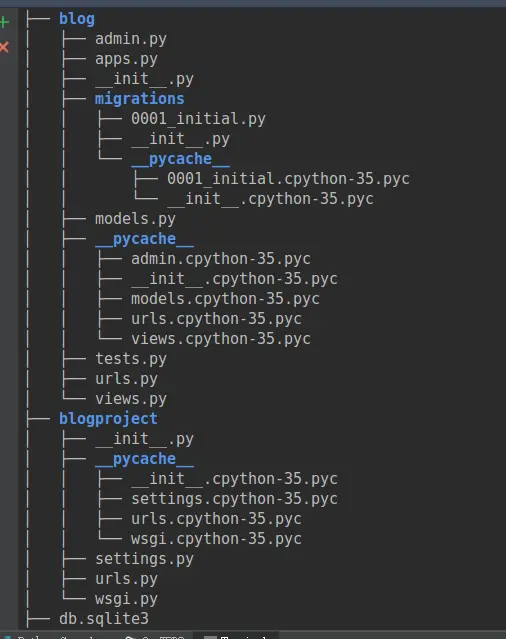506x639 pixels.
Task: Click 0001_initial.cpython-35.pyc file name
Action: pos(288,179)
